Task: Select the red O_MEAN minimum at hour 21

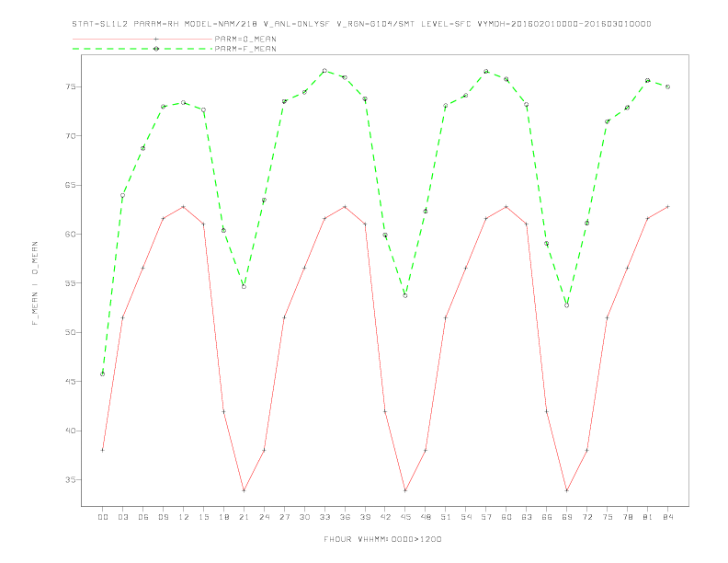Action: (x=244, y=490)
